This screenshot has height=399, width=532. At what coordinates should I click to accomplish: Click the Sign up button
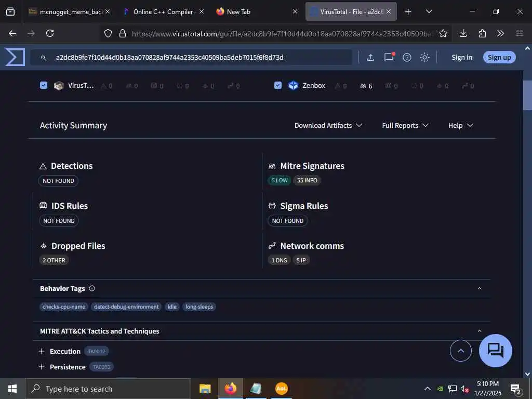point(499,57)
